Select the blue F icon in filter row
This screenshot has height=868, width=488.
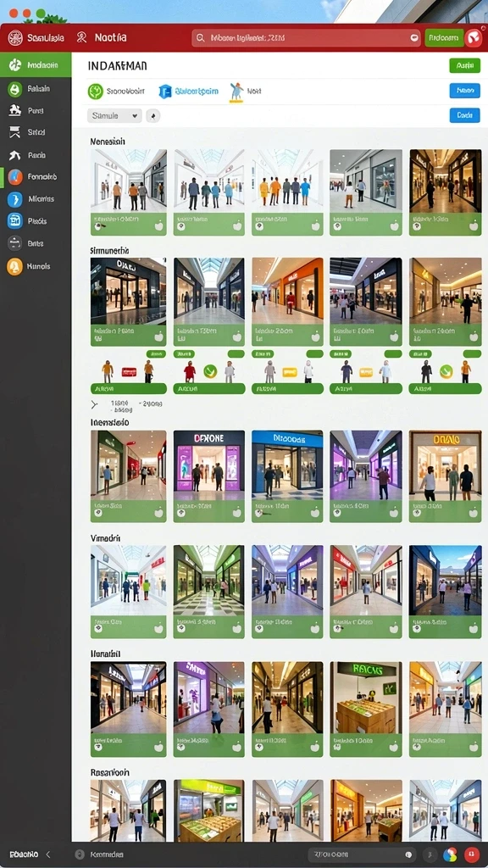(x=165, y=92)
